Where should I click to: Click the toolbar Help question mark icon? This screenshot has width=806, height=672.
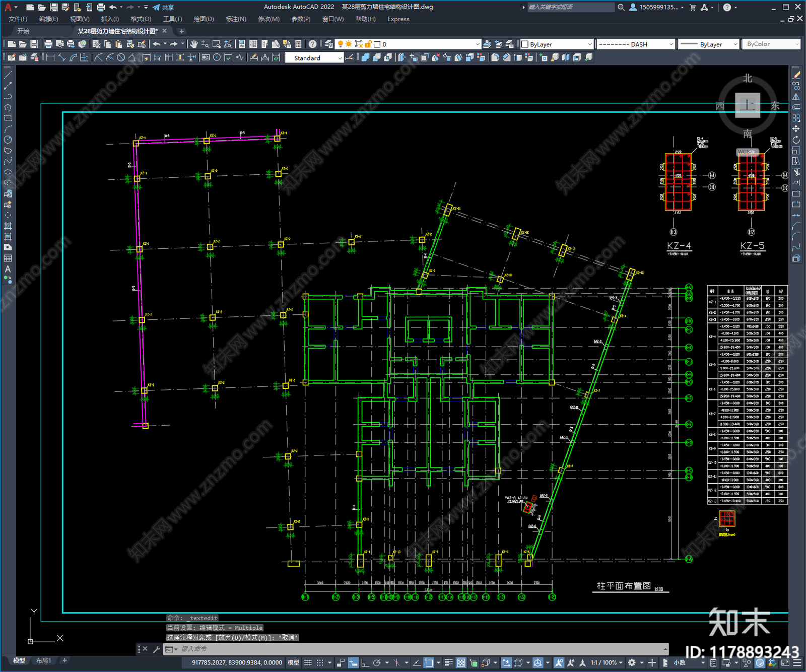(x=313, y=44)
